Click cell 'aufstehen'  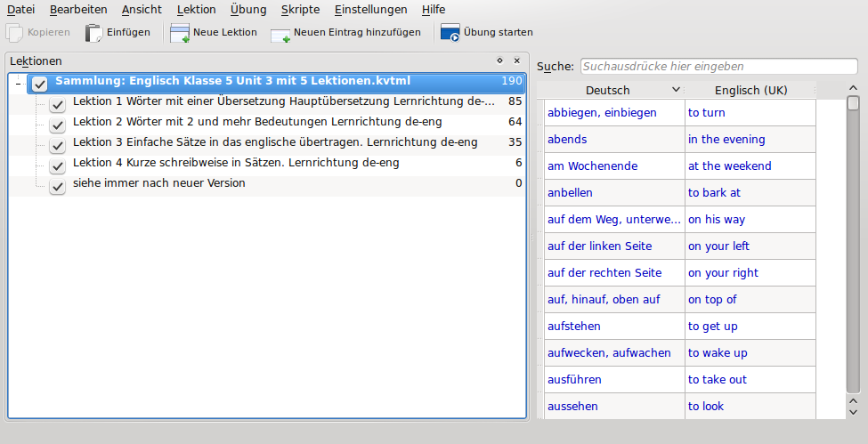pyautogui.click(x=614, y=326)
